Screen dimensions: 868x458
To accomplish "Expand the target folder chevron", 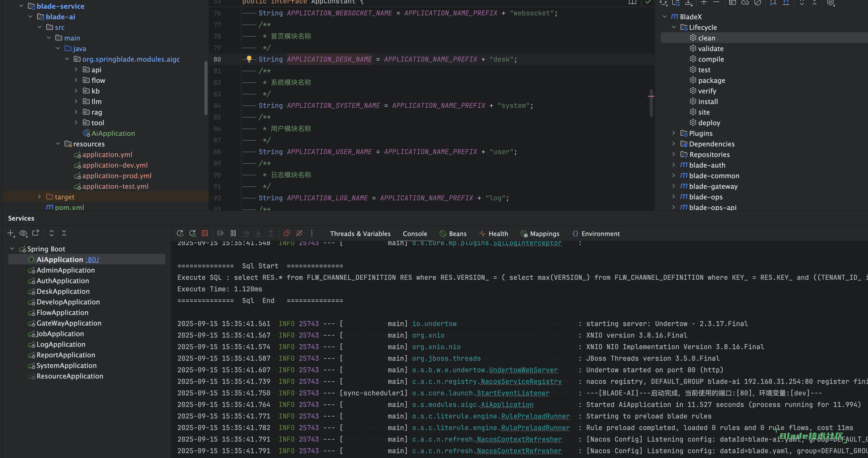I will (40, 197).
